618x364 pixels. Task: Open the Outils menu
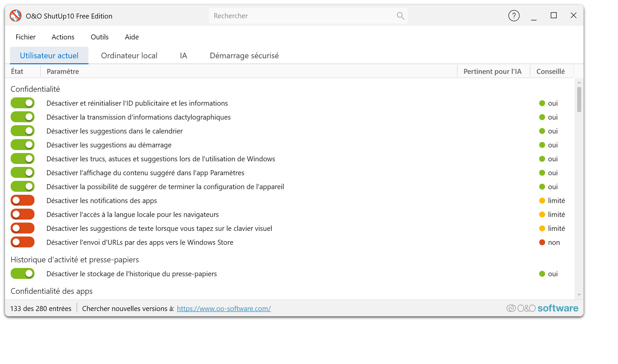pos(100,37)
